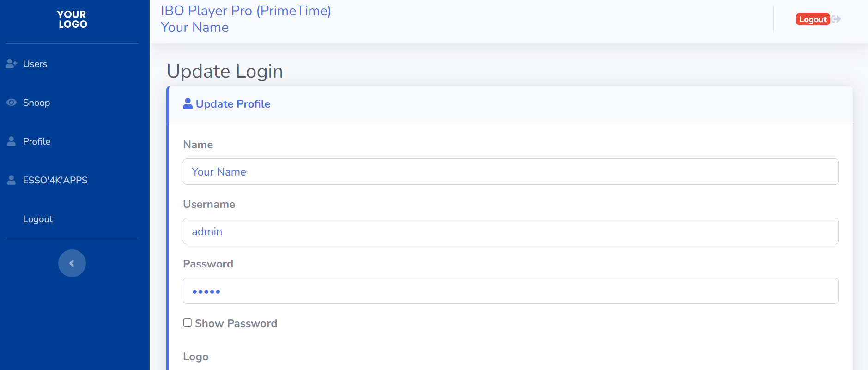Click the Users add-person sidebar icon

(11, 64)
